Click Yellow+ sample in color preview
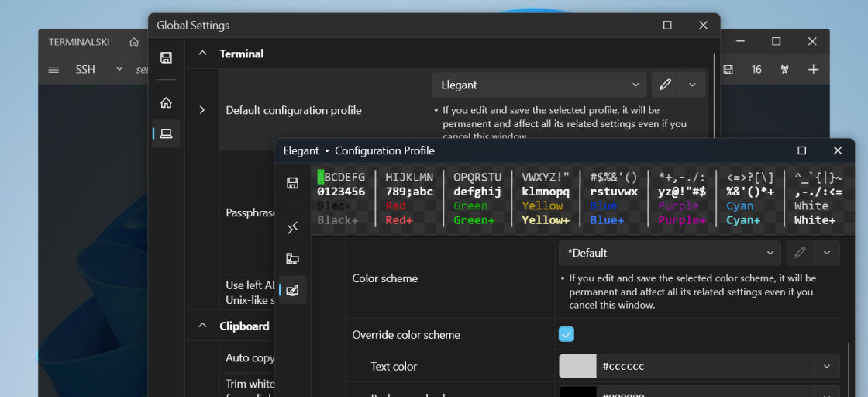 pos(546,219)
